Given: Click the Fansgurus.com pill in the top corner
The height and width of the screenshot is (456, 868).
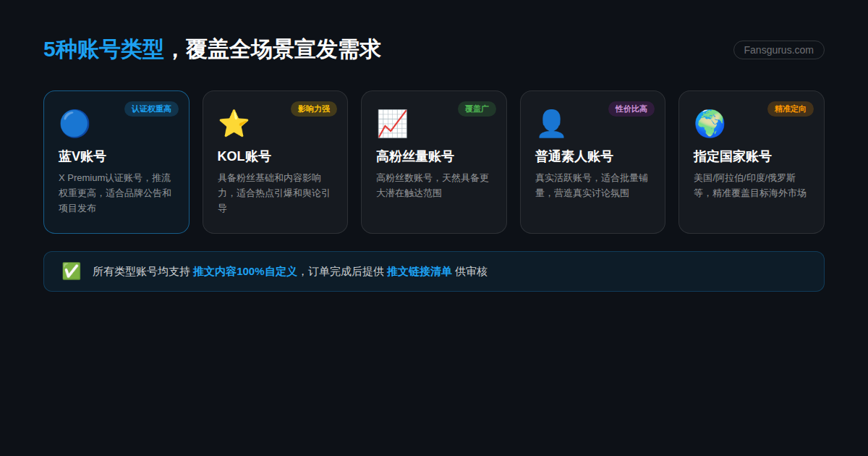Looking at the screenshot, I should click(x=779, y=50).
